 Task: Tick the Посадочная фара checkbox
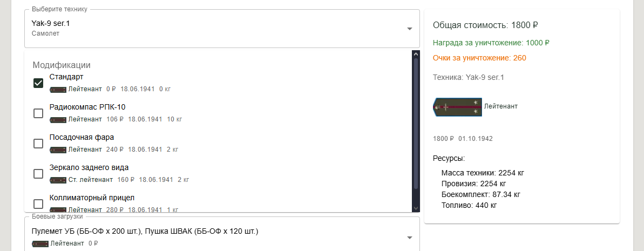pos(38,144)
